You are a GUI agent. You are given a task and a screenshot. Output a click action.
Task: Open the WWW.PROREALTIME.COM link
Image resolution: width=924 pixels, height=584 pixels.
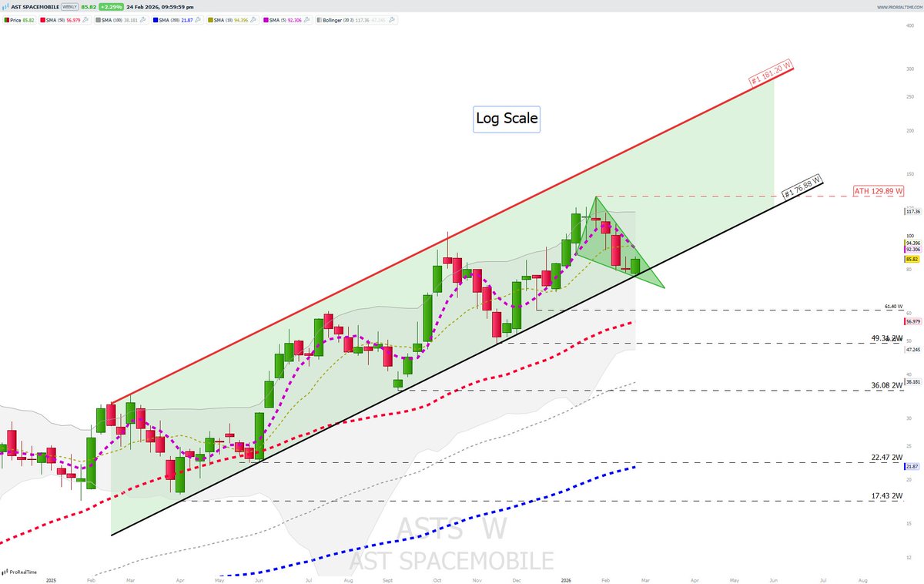point(899,7)
